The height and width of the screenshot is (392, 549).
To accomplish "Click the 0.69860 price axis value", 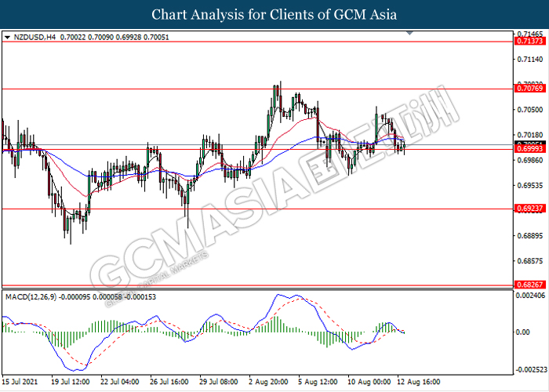I will 530,160.
